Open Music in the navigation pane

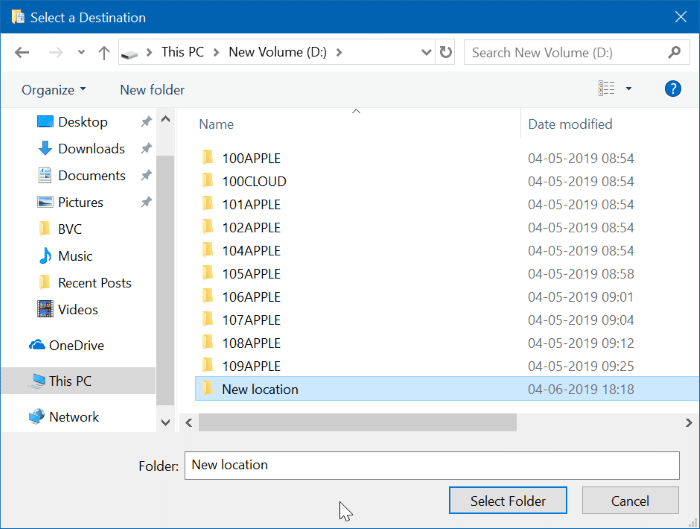[75, 256]
